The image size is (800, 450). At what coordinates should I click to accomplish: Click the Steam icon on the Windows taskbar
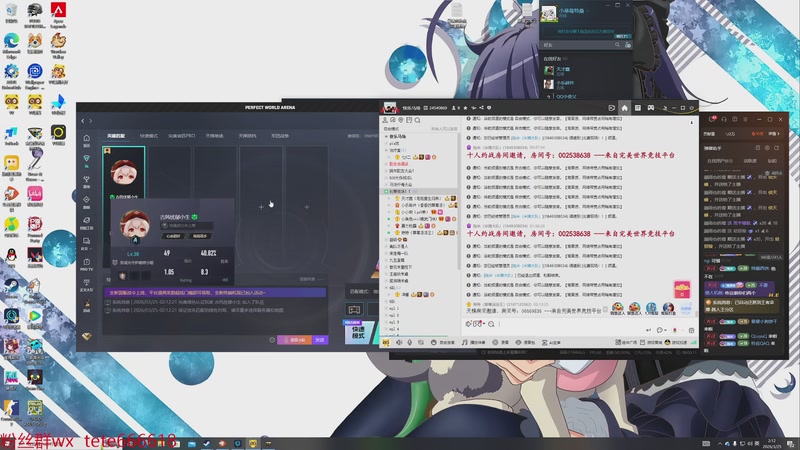207,443
